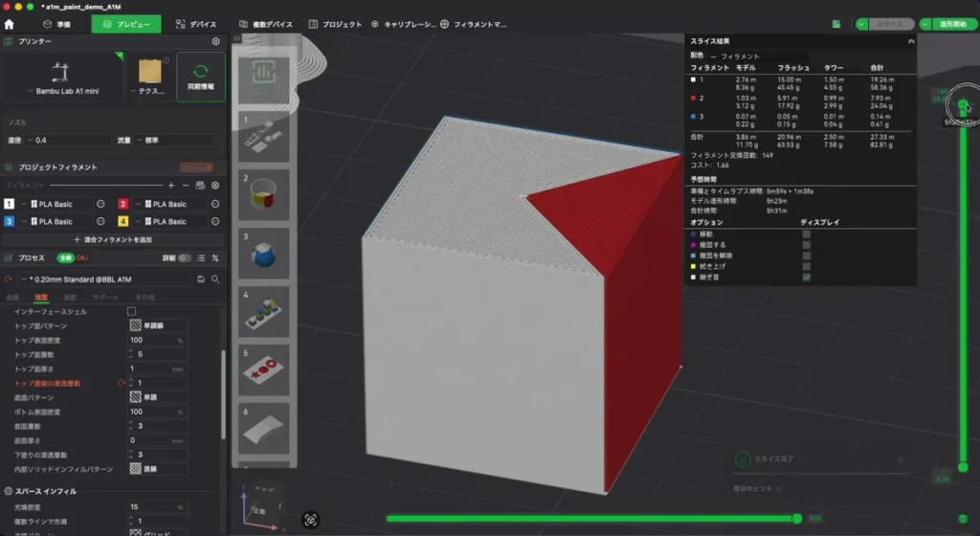Screen dimensions: 980x536
Task: Select the Support (サポート) settings tab
Action: (105, 298)
